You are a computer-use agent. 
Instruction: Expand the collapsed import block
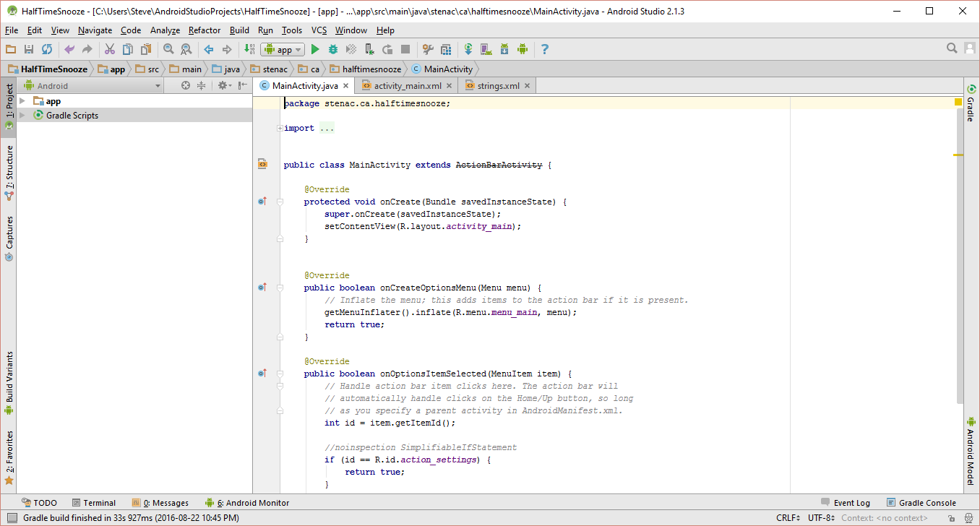point(280,129)
